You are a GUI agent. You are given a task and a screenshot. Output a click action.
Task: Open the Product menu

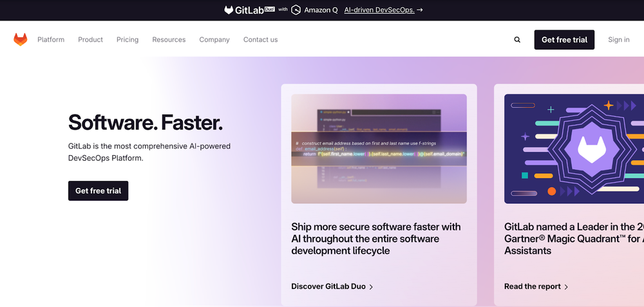coord(90,40)
